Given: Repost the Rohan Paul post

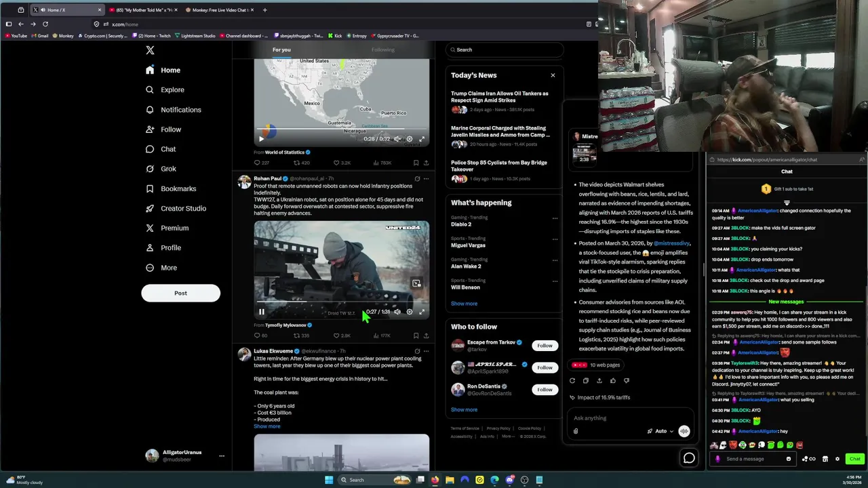Looking at the screenshot, I should [x=301, y=335].
